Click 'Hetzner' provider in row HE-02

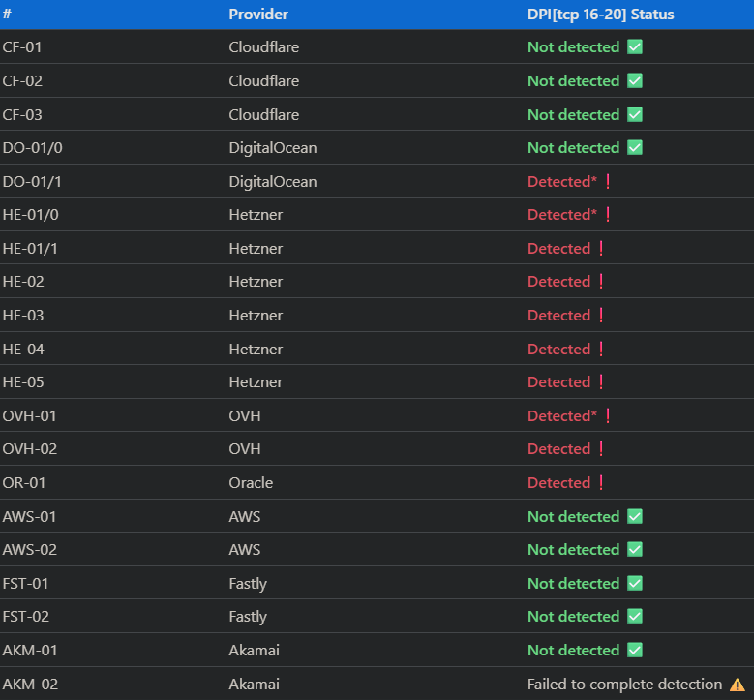pos(256,282)
